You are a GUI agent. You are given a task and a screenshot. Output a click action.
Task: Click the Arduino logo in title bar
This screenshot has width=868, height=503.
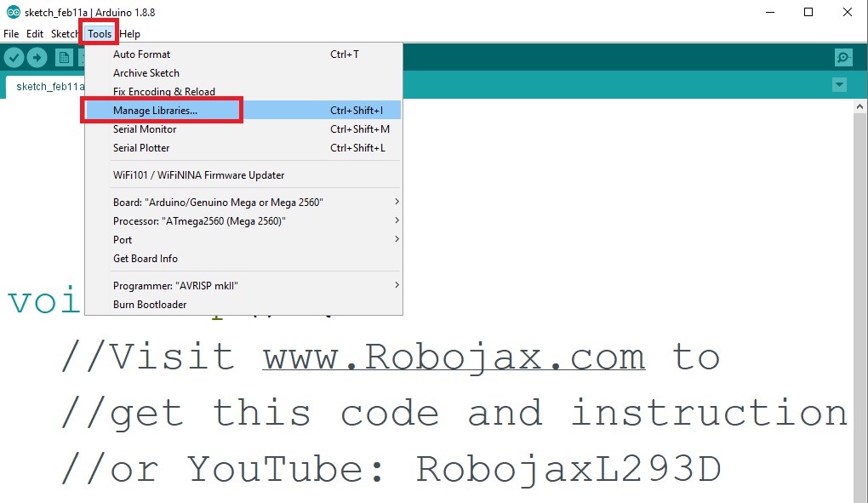13,12
